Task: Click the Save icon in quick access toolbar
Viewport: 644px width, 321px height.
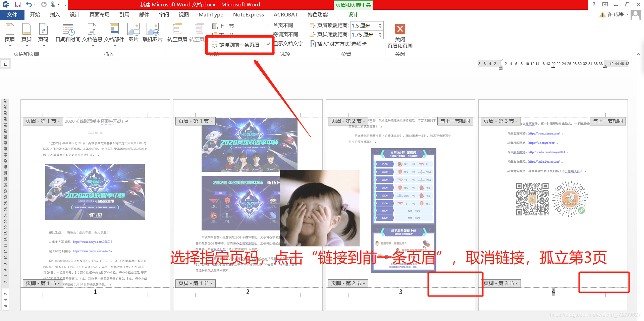Action: [x=18, y=4]
